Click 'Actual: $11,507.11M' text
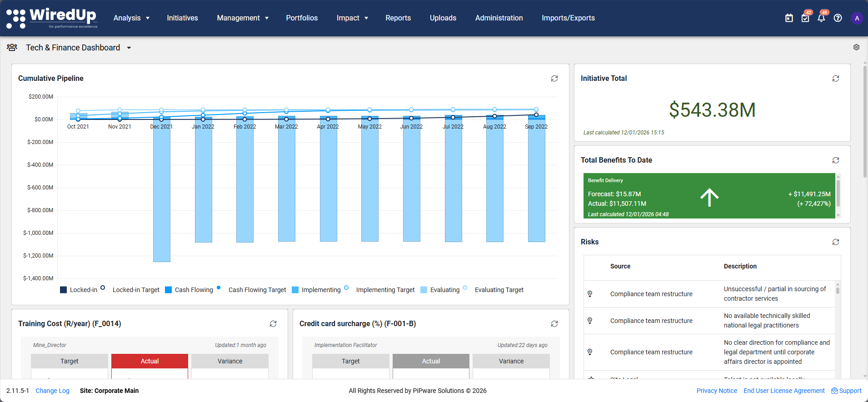Image resolution: width=868 pixels, height=402 pixels. coord(617,203)
